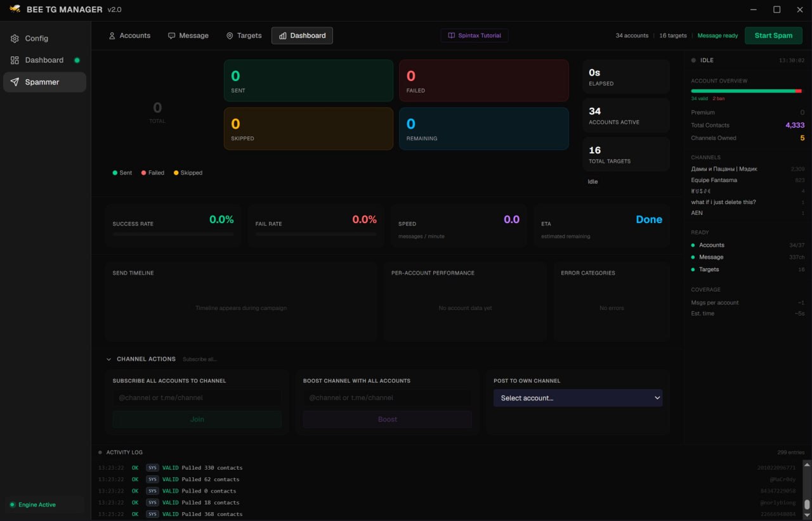Click the "Pulled 368 contacts" log entry
This screenshot has width=812, height=521.
click(448, 514)
